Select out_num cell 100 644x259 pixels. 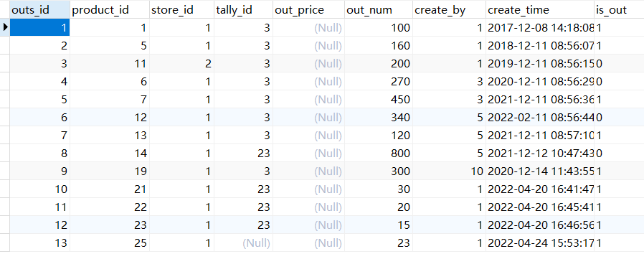(x=378, y=27)
